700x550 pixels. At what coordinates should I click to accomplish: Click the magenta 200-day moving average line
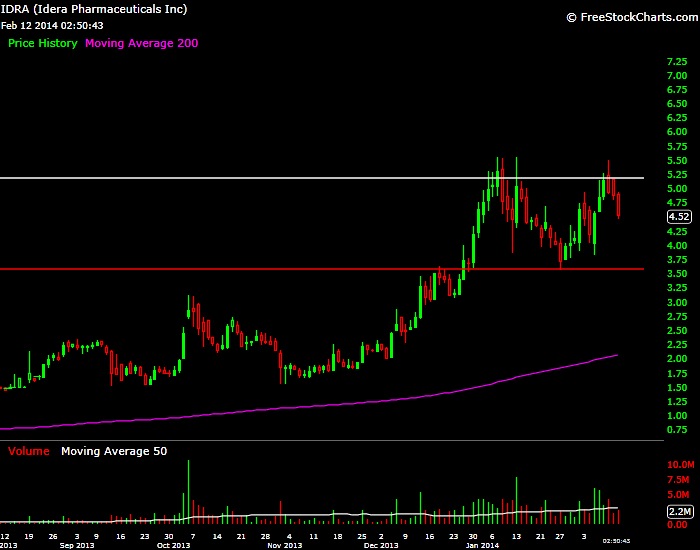tap(308, 406)
